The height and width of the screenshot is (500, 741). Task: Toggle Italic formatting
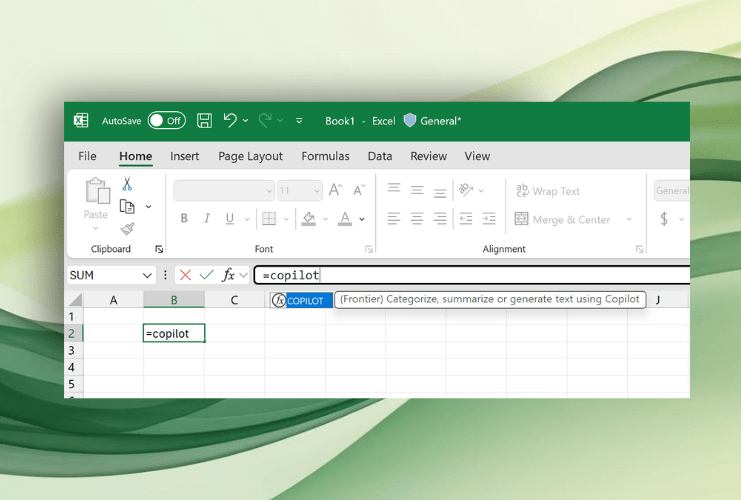coord(207,219)
